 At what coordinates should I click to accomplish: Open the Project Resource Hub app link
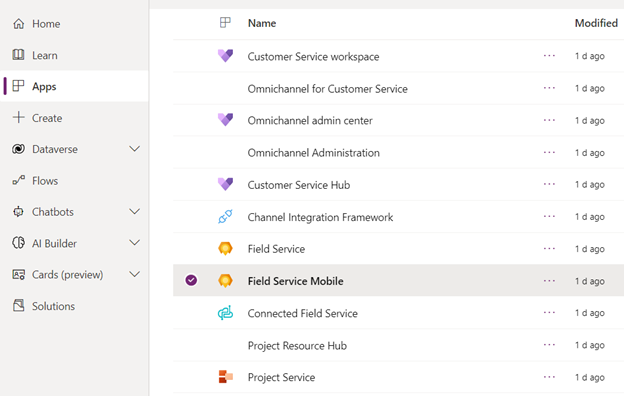tap(297, 345)
